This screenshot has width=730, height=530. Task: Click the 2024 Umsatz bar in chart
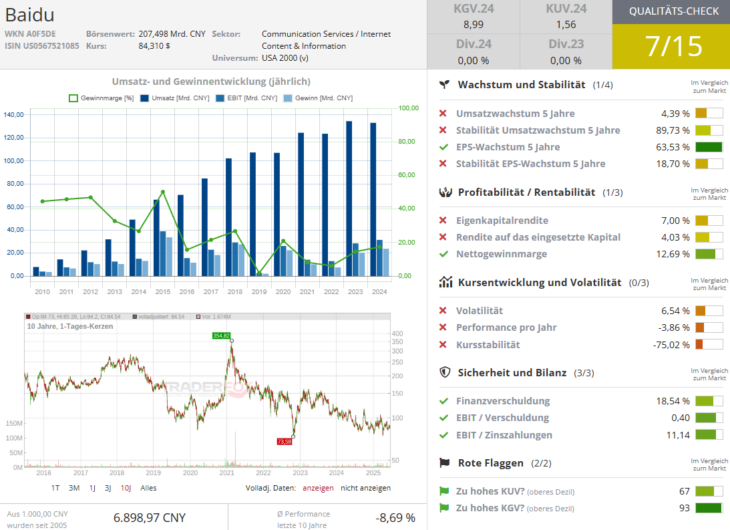373,199
